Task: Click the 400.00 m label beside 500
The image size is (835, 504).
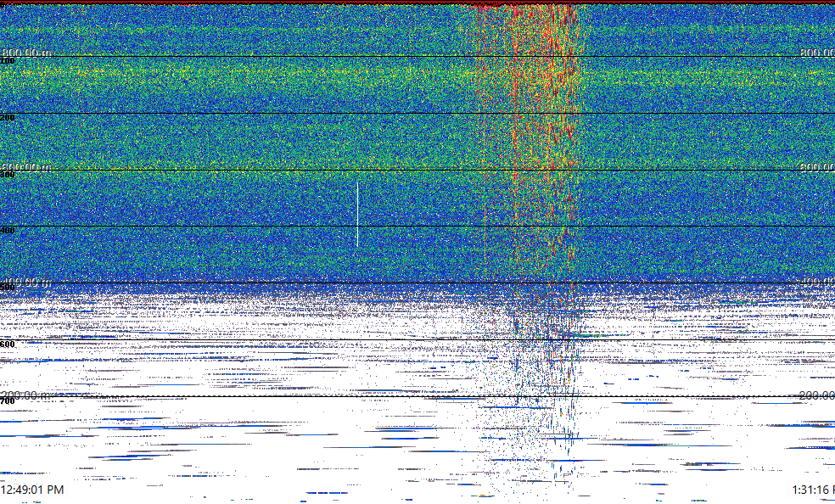Action: 26,281
